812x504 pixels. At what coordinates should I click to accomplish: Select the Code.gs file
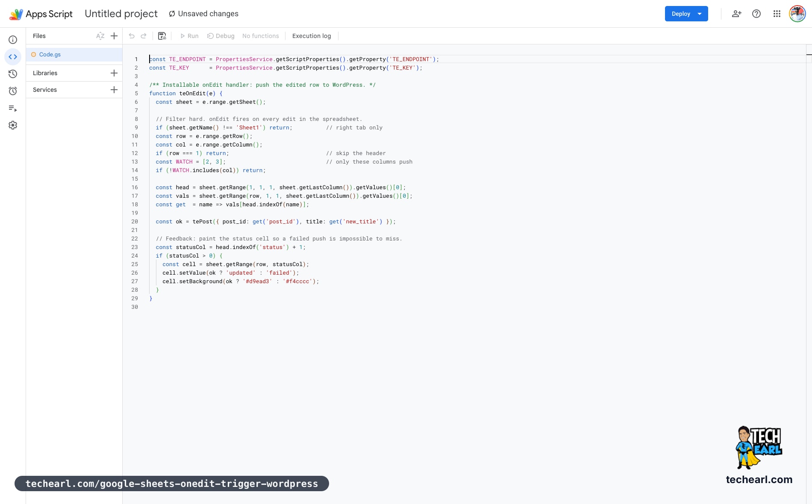74,55
